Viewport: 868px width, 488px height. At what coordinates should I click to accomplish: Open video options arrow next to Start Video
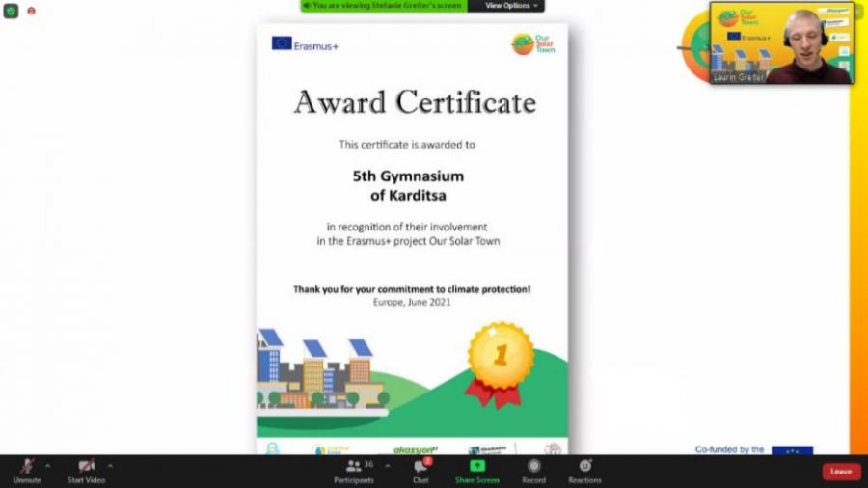[110, 466]
